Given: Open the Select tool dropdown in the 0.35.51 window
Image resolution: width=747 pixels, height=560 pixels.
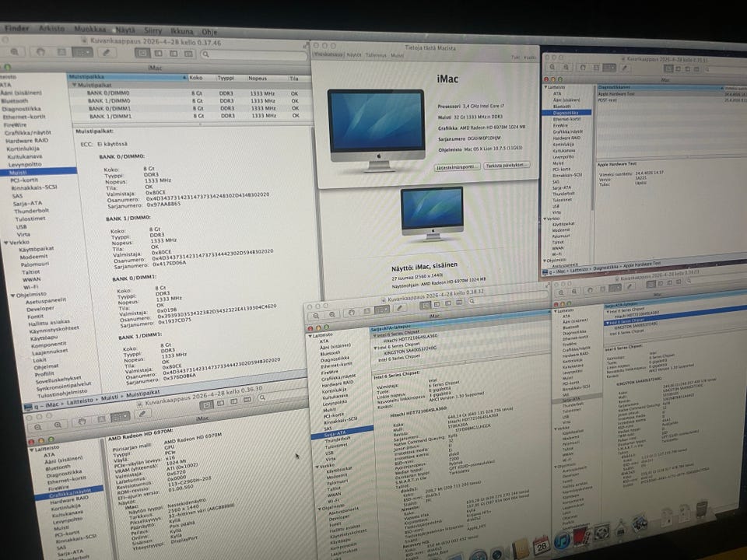Looking at the screenshot, I should pyautogui.click(x=609, y=68).
